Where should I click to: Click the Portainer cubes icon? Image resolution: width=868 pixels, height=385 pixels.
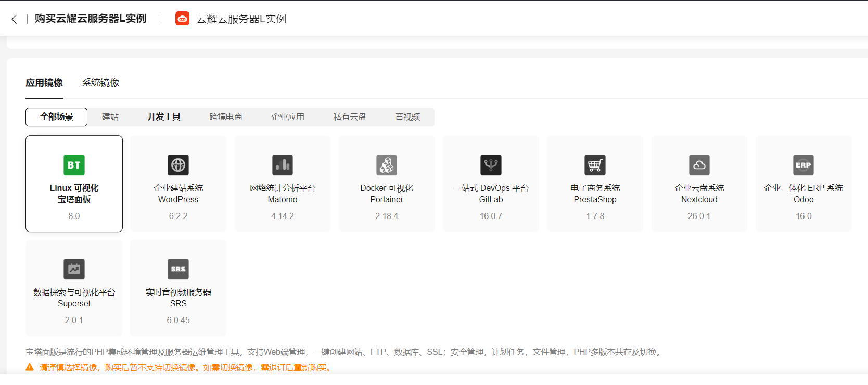[x=387, y=165]
